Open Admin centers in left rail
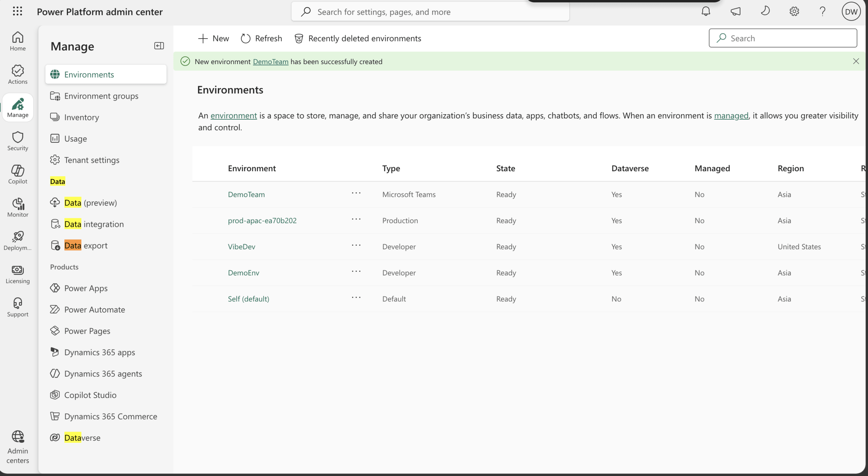This screenshot has height=476, width=868. pos(18,447)
